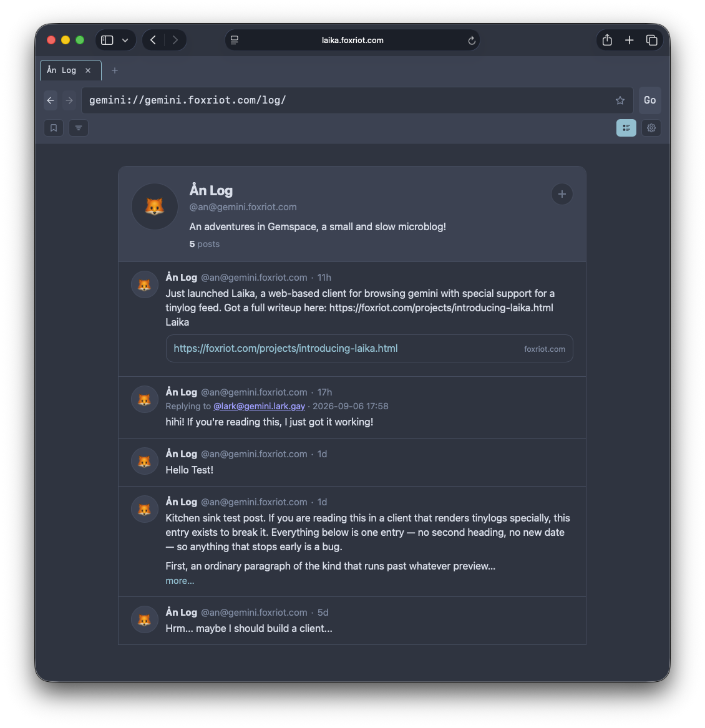Open the @lark@gemini.lark.gay mention link
705x728 pixels.
coord(259,406)
